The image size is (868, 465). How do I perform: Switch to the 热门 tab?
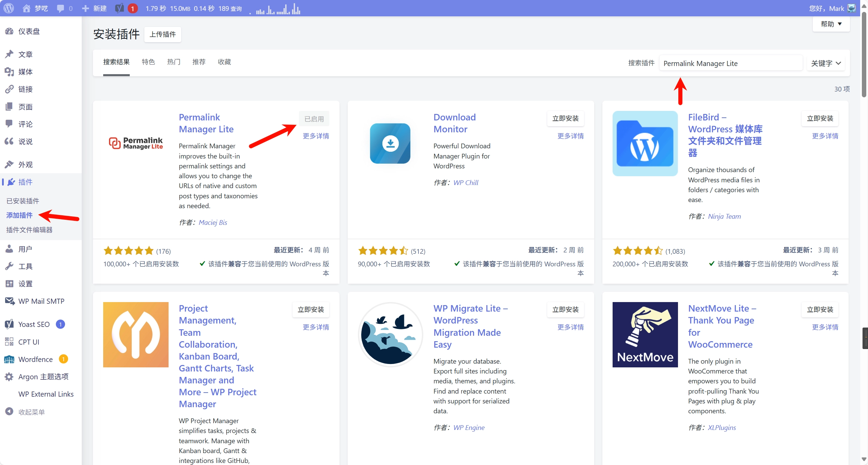[x=174, y=62]
